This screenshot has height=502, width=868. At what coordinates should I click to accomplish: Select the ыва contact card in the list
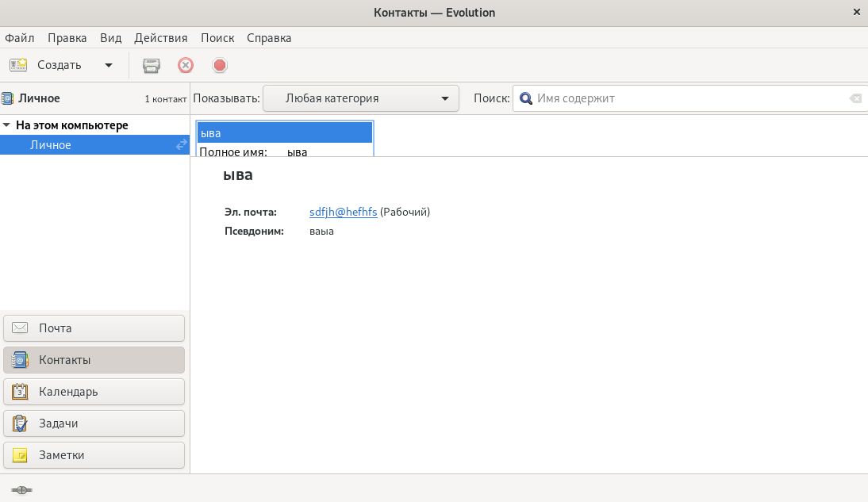[x=285, y=132]
